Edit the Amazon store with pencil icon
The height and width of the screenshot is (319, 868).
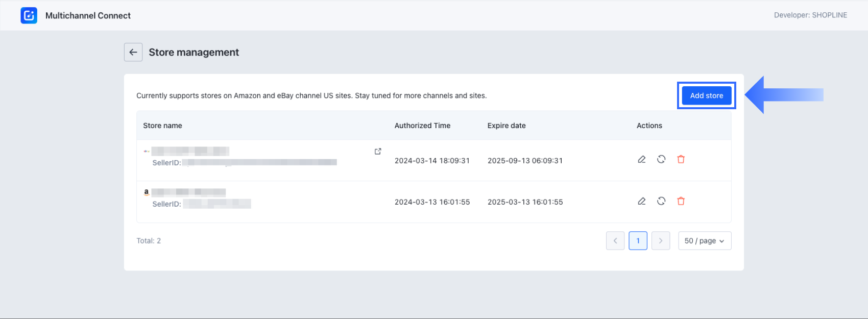pyautogui.click(x=642, y=201)
